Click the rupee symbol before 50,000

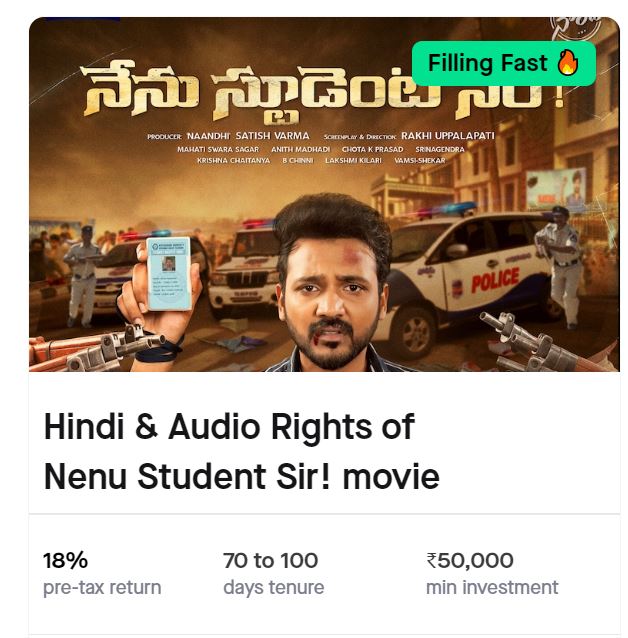click(x=431, y=560)
